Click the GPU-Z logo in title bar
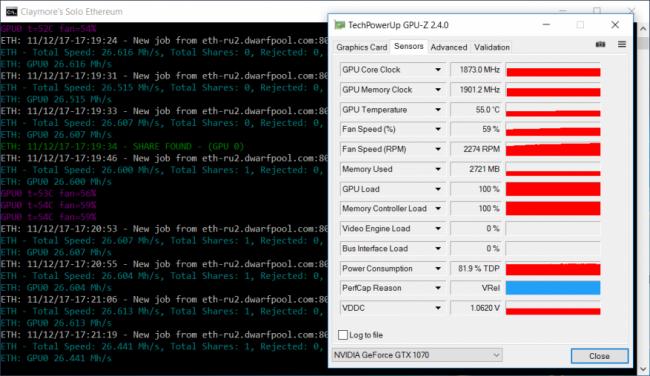 [340, 25]
